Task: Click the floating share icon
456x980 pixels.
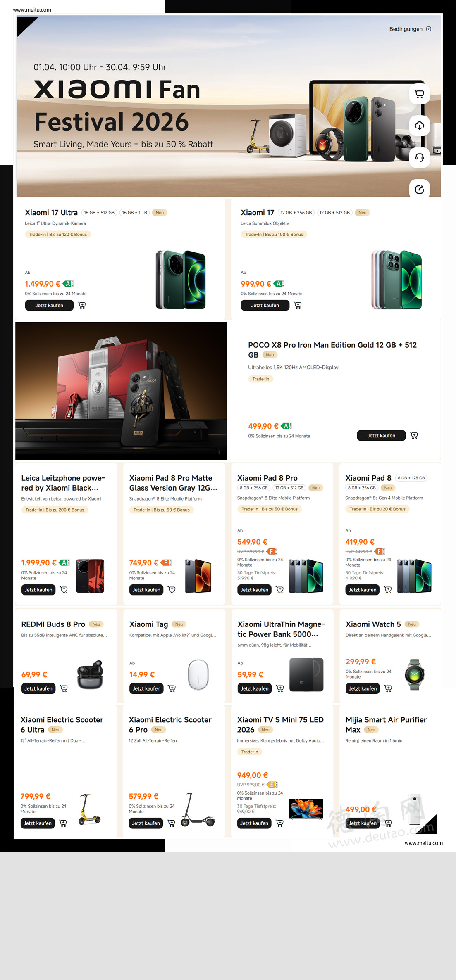Action: 419,189
